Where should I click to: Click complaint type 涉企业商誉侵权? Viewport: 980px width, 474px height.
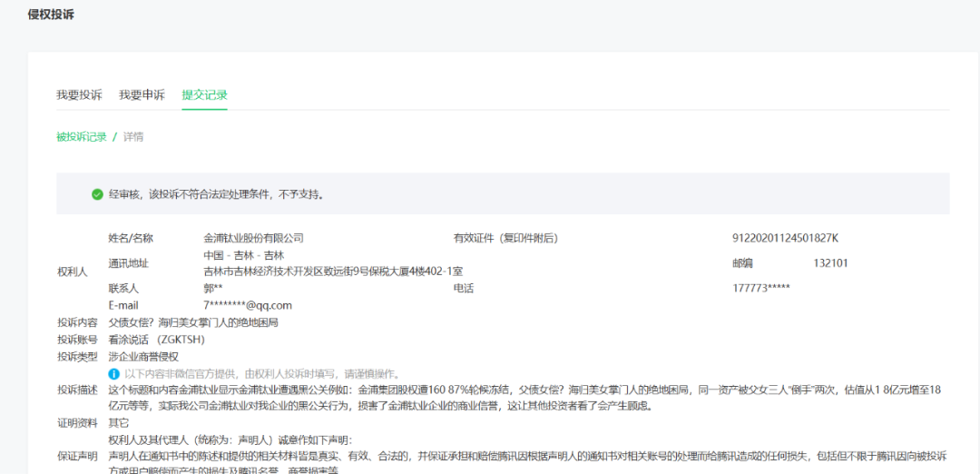click(143, 357)
